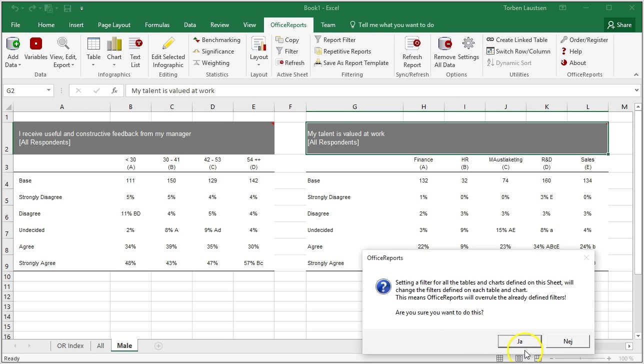
Task: Click the formula bar text
Action: coord(173,90)
